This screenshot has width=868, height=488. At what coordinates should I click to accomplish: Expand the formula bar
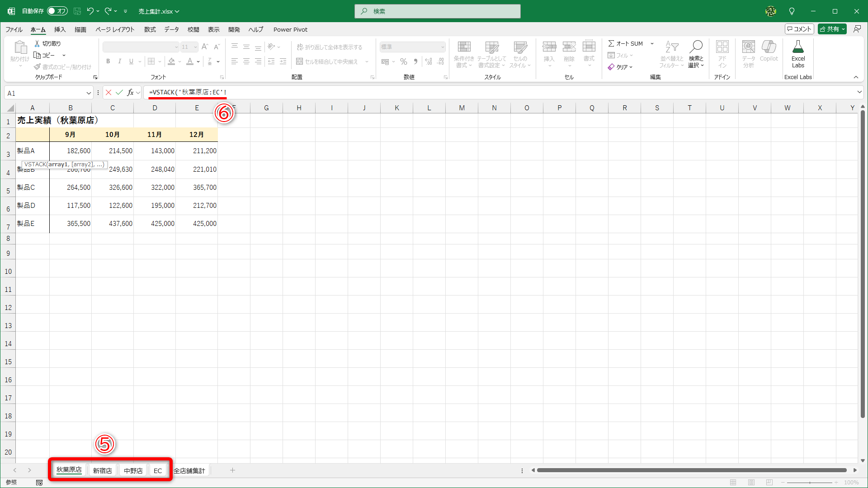click(x=859, y=92)
